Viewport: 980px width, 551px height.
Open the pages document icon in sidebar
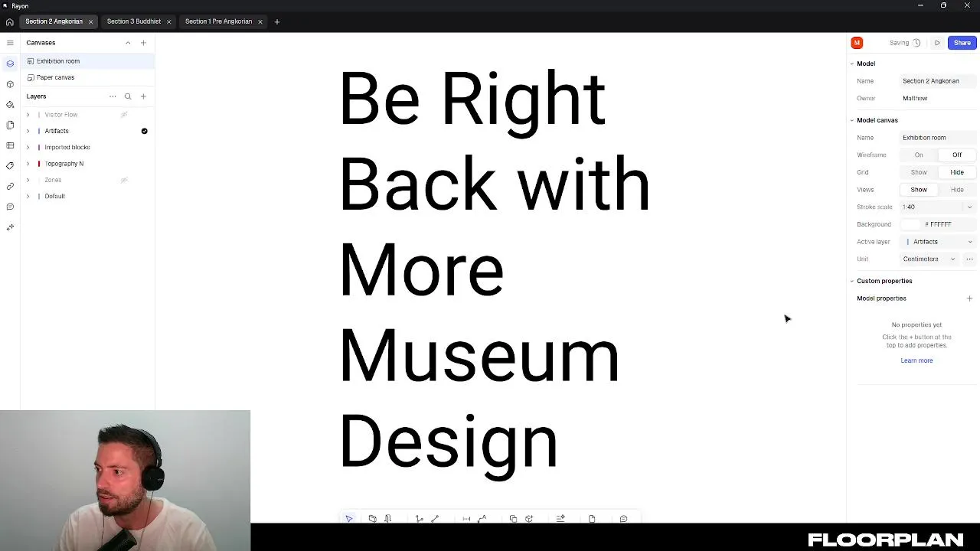(x=10, y=125)
